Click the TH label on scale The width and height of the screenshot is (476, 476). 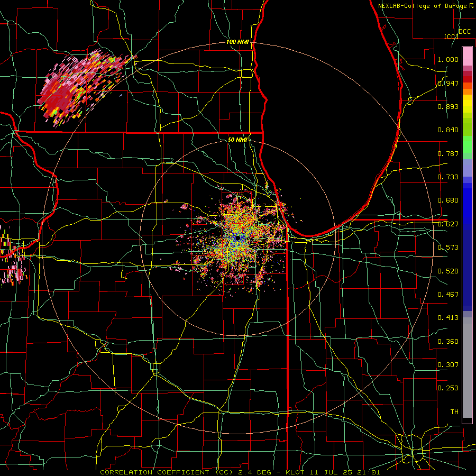point(454,412)
